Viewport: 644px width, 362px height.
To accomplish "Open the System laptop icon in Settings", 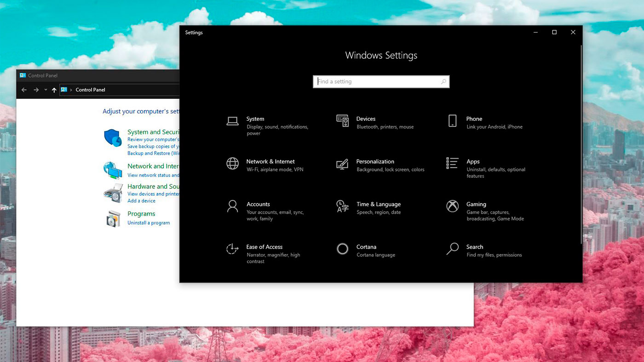I will 232,121.
